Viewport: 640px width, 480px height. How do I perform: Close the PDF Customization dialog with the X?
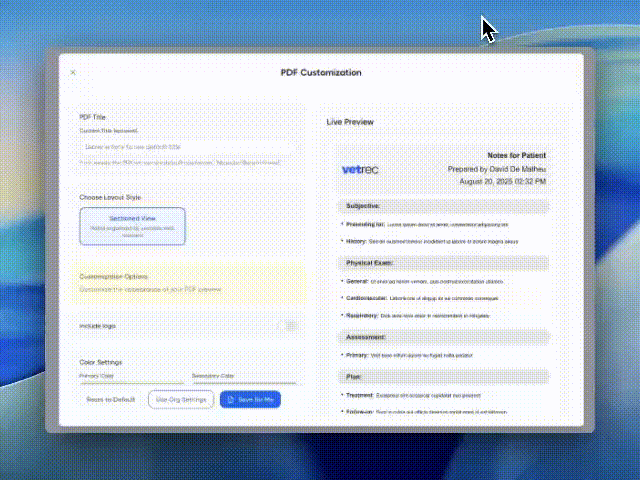click(73, 73)
